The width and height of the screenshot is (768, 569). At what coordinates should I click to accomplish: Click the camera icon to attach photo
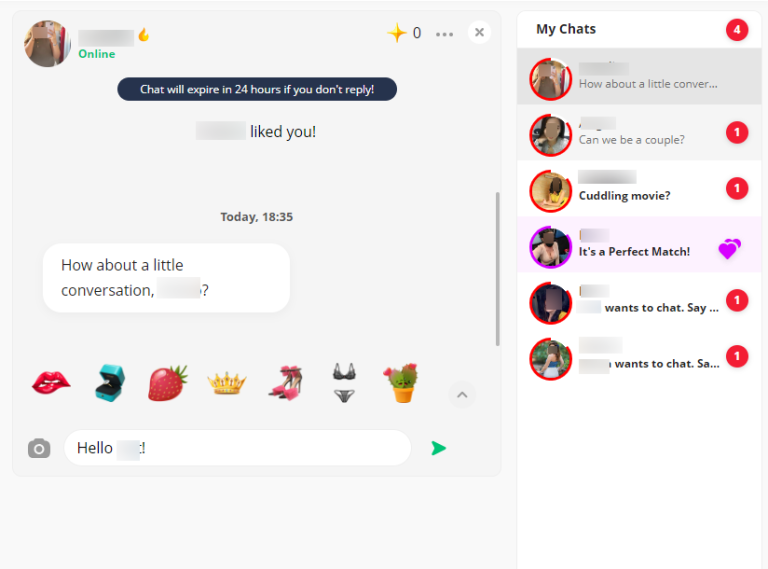coord(39,448)
